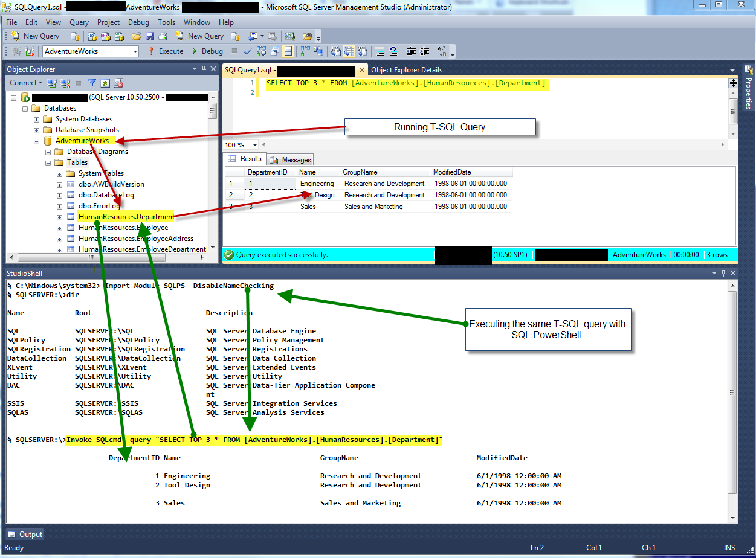The height and width of the screenshot is (558, 756).
Task: Decrease indent of the selected lines
Action: 412,51
